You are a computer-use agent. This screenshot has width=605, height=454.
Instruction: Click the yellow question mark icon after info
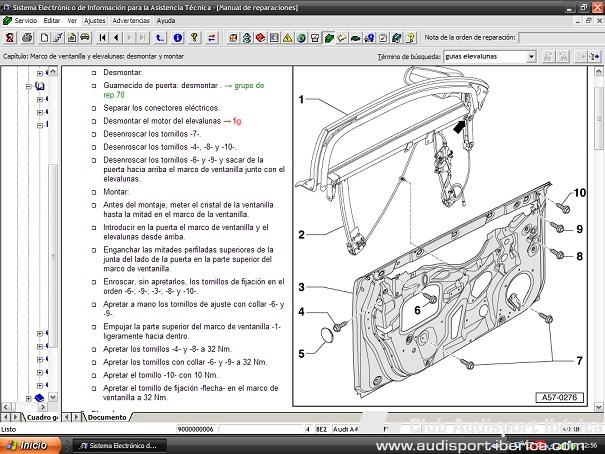[194, 37]
